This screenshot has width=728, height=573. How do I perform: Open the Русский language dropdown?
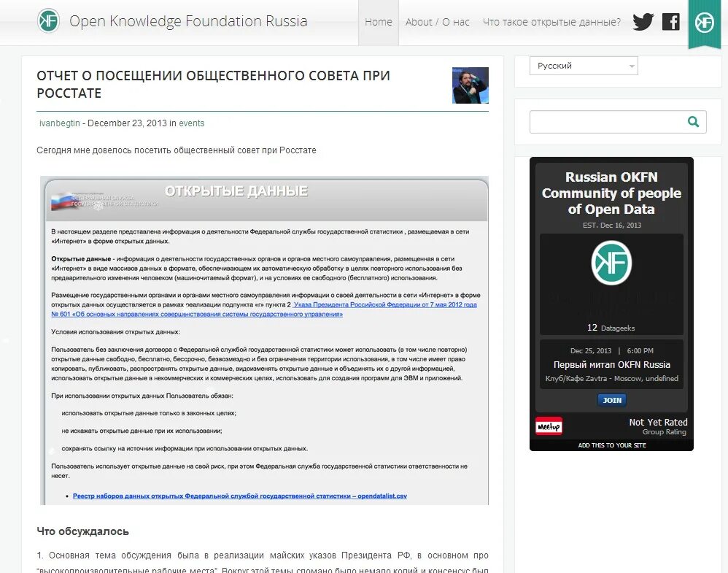coord(584,66)
